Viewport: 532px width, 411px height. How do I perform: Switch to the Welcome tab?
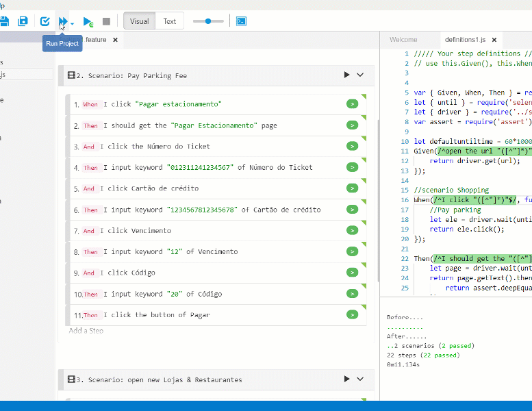tap(403, 40)
